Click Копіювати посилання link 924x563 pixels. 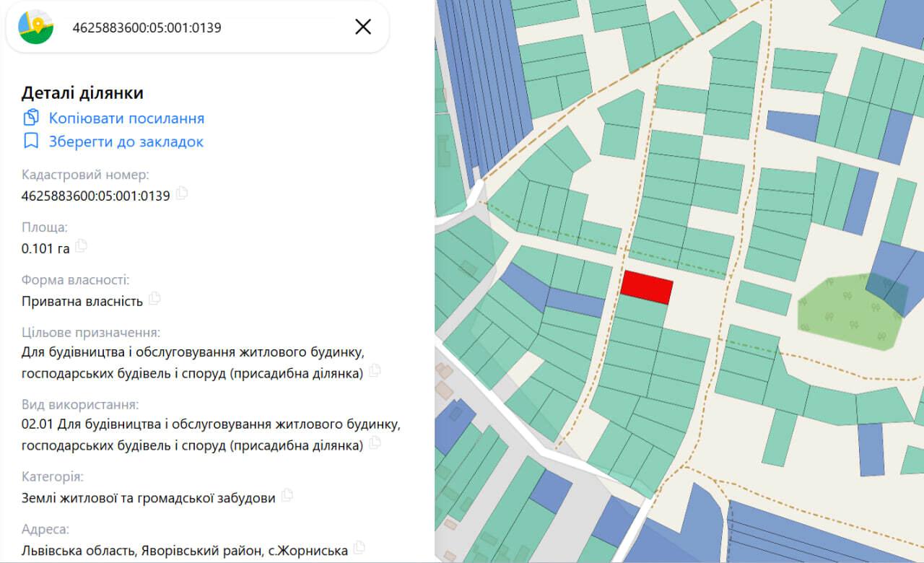tap(126, 118)
